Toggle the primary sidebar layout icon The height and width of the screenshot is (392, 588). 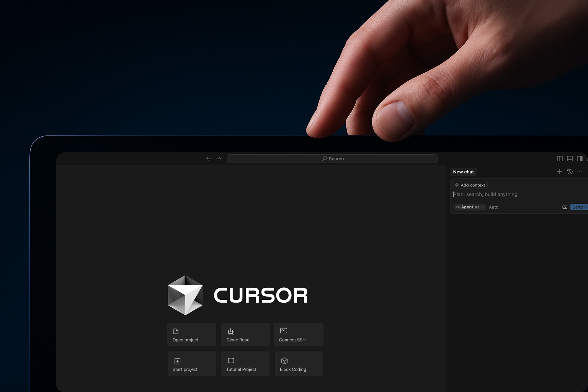pos(560,158)
